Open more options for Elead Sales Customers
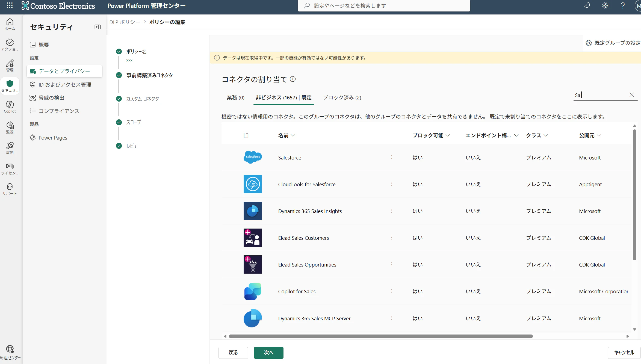The height and width of the screenshot is (364, 641). (x=392, y=238)
